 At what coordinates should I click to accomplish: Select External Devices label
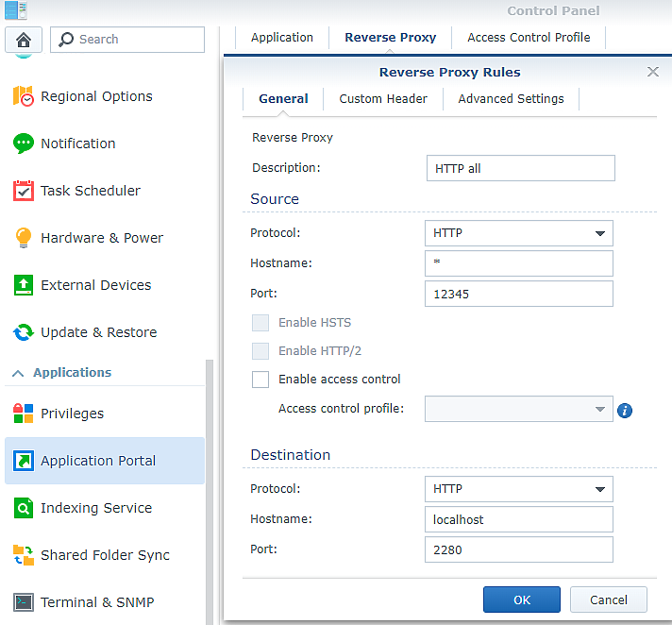pyautogui.click(x=96, y=284)
